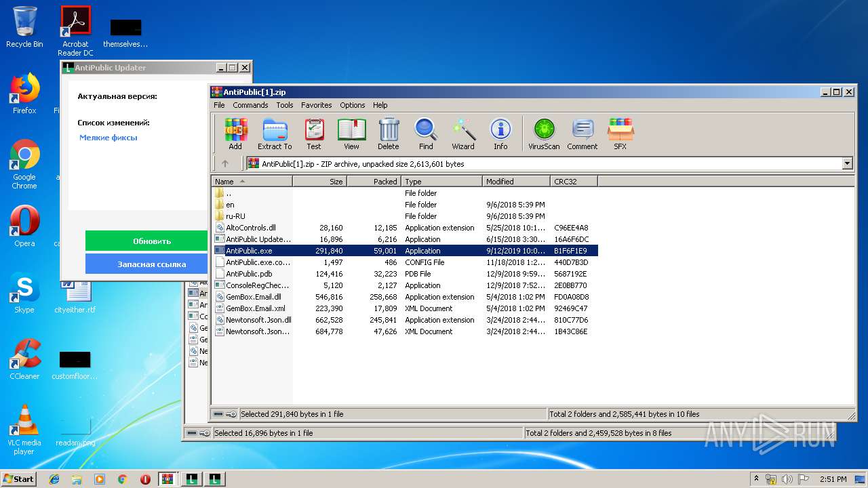The image size is (868, 488).
Task: Click Windows Explorer folder taskbar icon
Action: 77,479
